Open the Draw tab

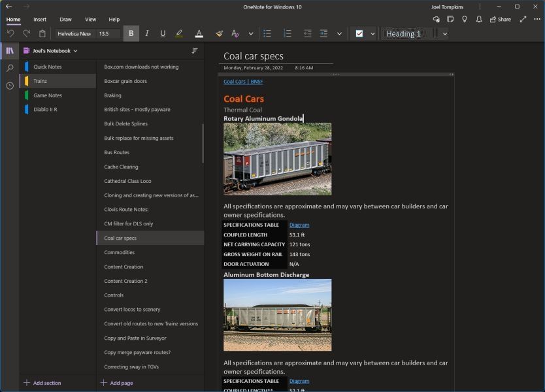pyautogui.click(x=65, y=20)
